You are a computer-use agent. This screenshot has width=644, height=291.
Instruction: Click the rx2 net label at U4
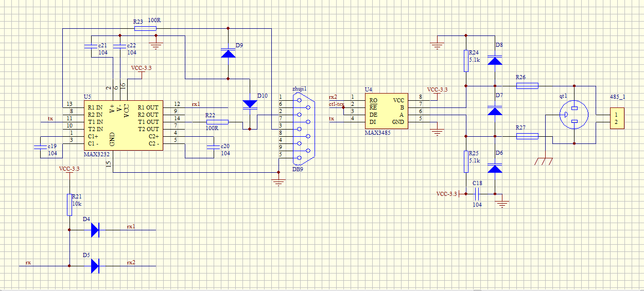click(333, 97)
